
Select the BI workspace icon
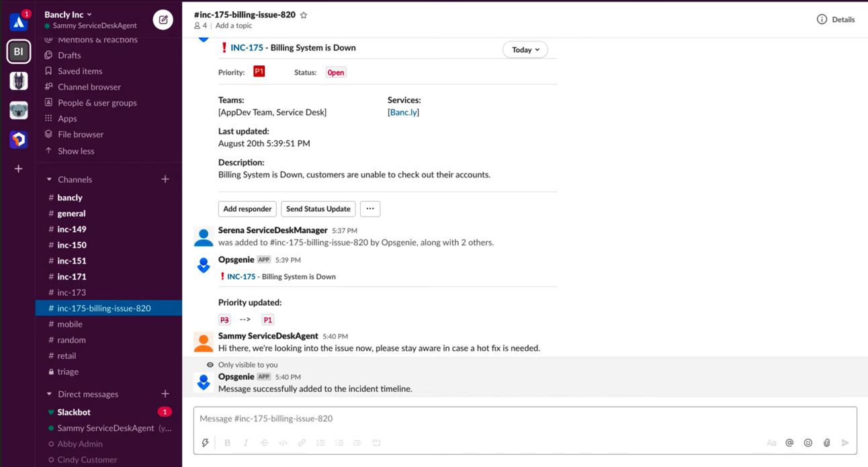point(19,52)
